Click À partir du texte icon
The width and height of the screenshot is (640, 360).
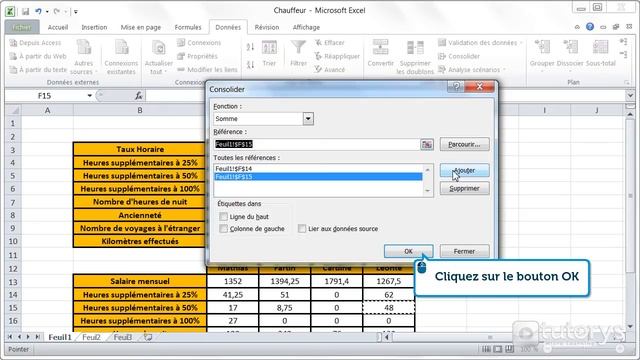[x=13, y=70]
